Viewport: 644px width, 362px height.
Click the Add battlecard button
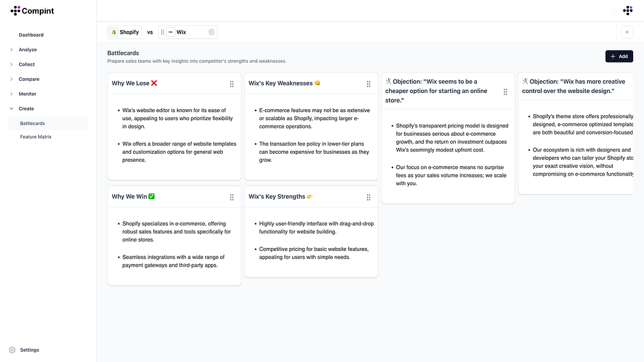[x=619, y=56]
